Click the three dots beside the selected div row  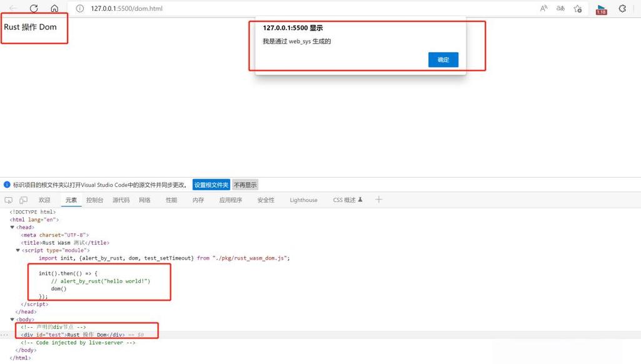tap(4, 335)
